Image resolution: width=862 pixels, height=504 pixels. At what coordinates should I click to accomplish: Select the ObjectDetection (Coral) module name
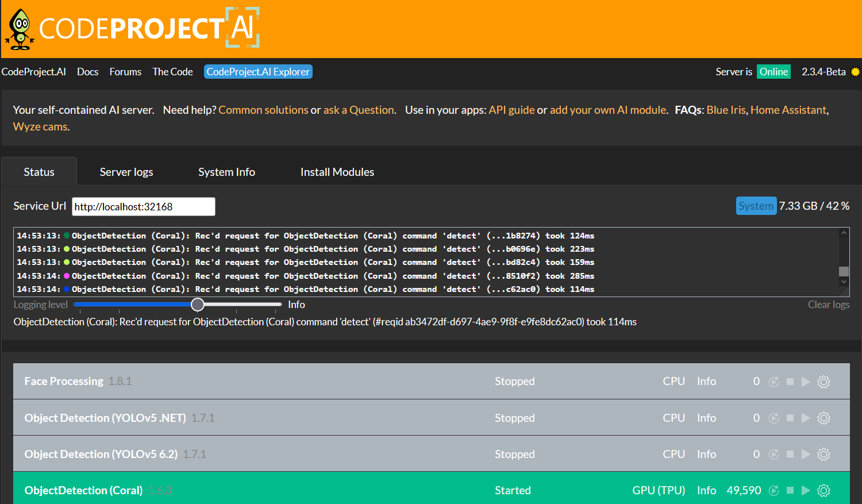(x=83, y=490)
